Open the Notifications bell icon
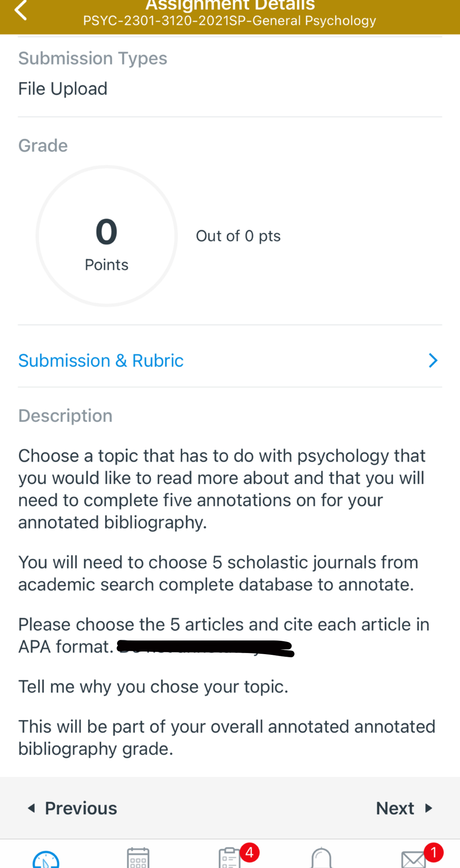Screen dimensions: 460x868 click(321, 859)
